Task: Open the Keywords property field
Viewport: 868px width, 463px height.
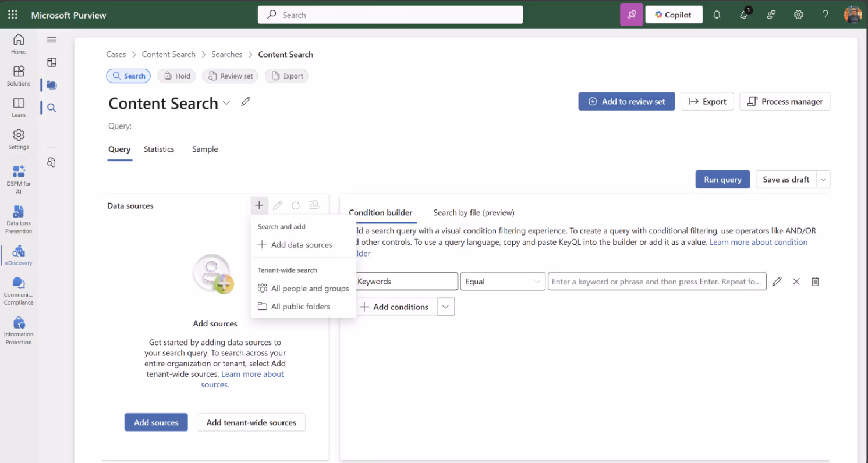Action: click(x=406, y=282)
